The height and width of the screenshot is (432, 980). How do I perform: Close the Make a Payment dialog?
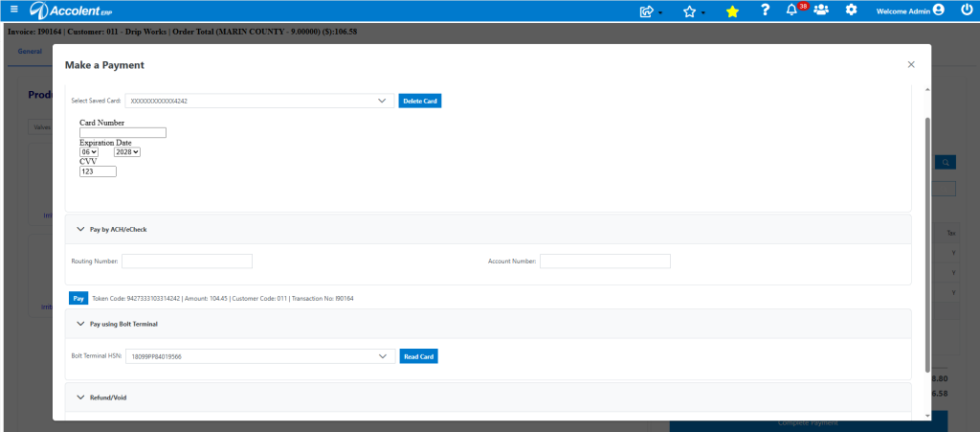click(x=911, y=64)
